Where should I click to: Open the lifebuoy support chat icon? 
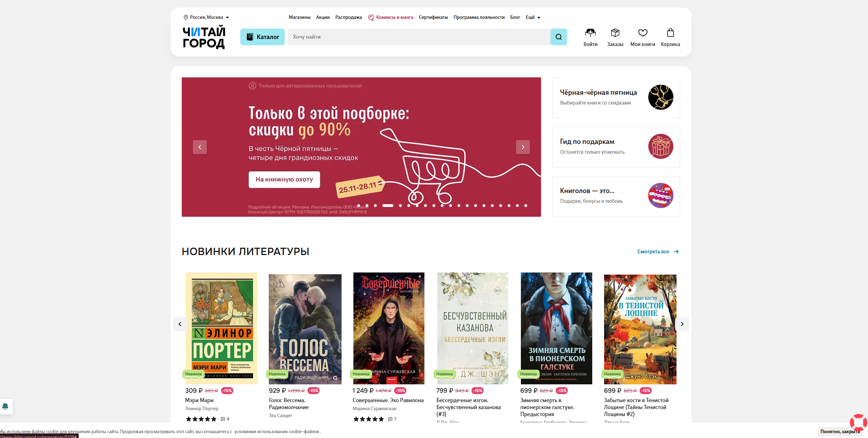point(858,423)
